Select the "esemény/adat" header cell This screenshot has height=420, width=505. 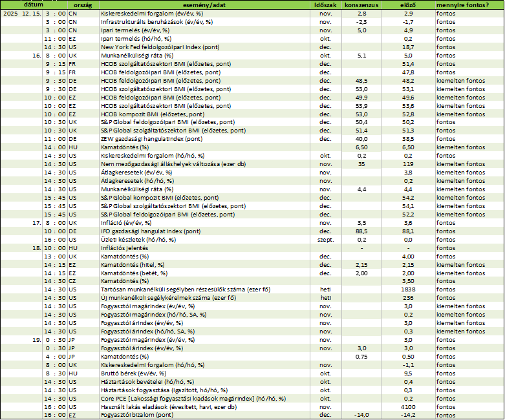pyautogui.click(x=204, y=5)
